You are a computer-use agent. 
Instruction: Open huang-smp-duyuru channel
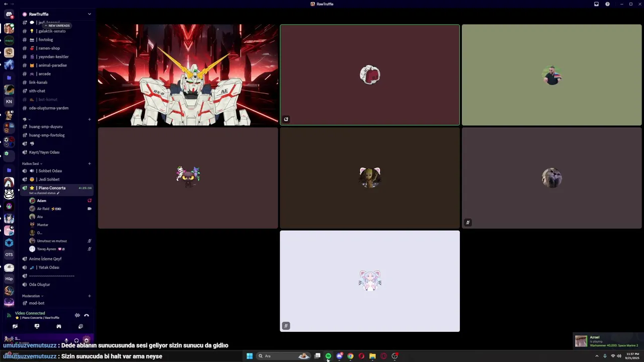click(56, 127)
